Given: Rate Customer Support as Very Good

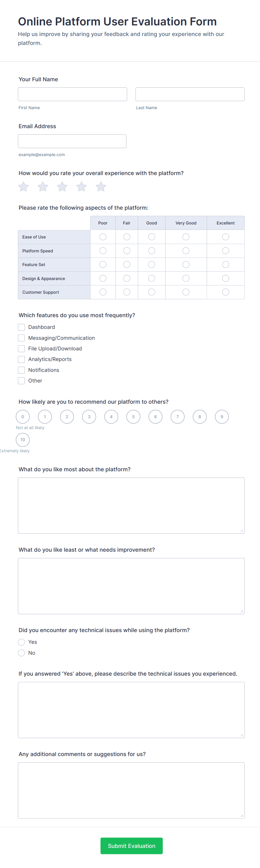Looking at the screenshot, I should click(186, 292).
